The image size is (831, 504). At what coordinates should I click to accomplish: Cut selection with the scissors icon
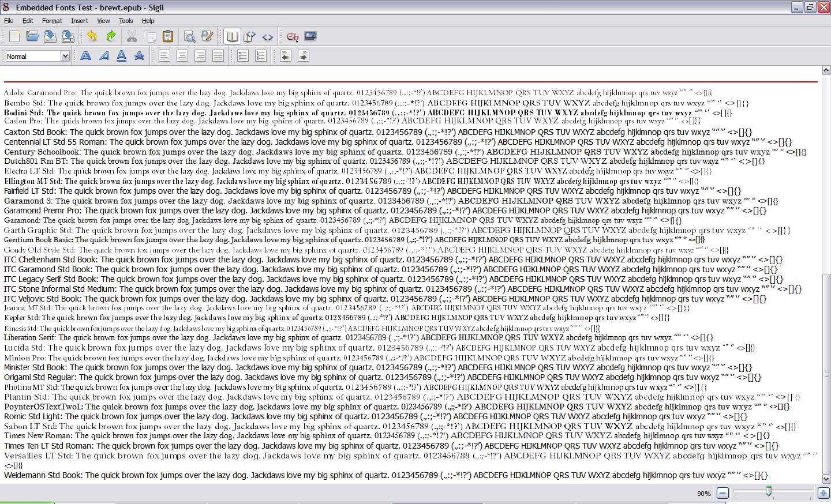[132, 36]
